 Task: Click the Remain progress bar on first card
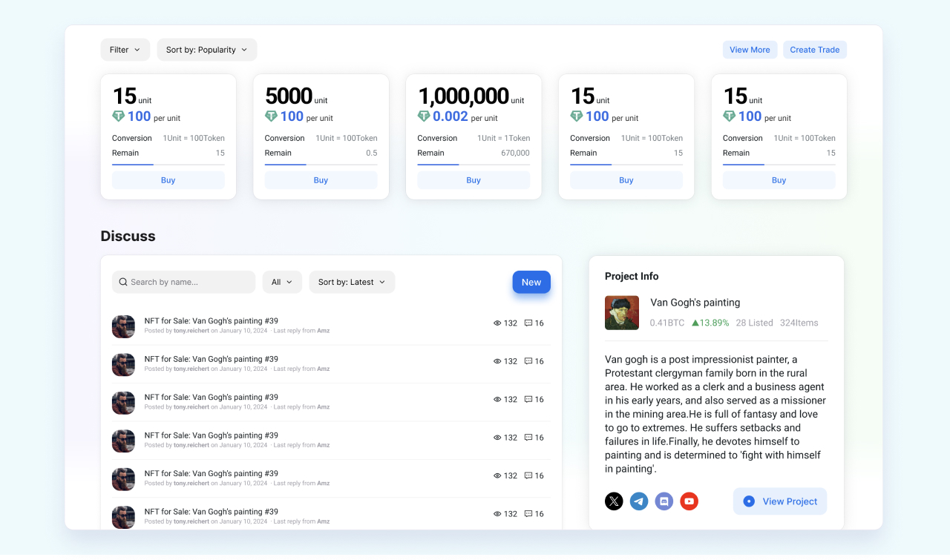tap(168, 165)
